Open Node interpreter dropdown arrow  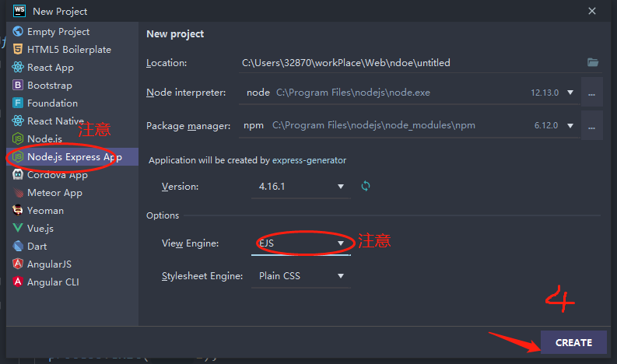pos(570,93)
